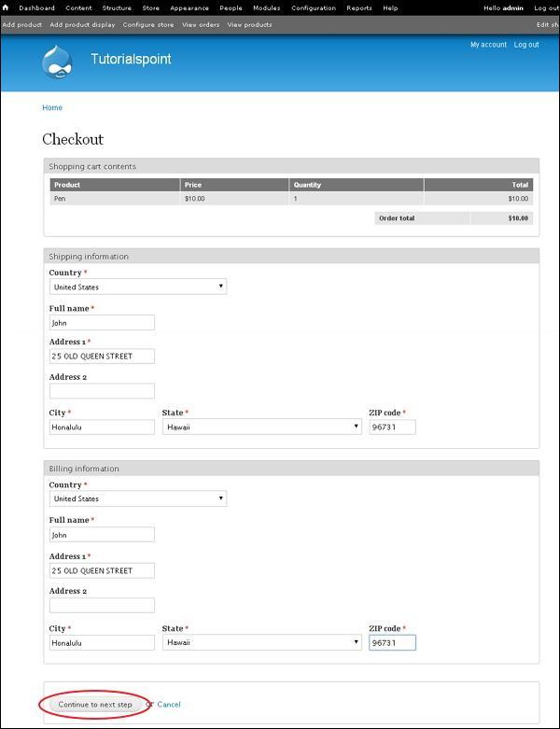Click the Billing information heading
The image size is (560, 729).
pos(84,469)
